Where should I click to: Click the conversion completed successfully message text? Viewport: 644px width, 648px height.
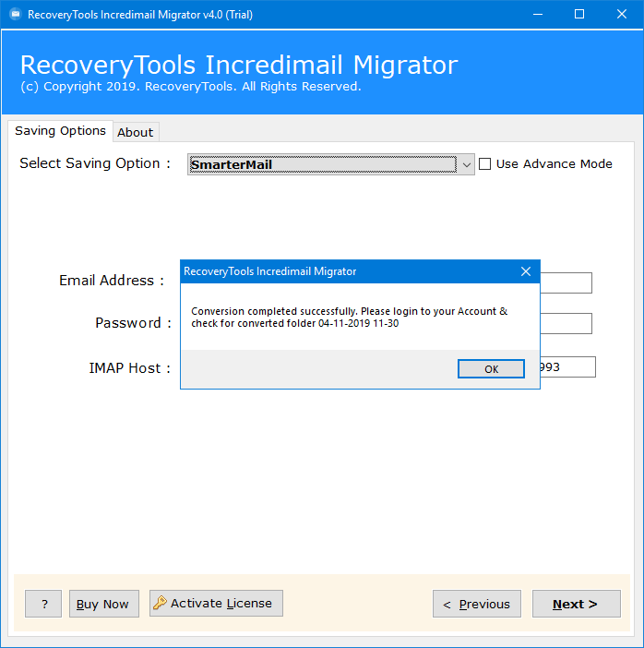tap(349, 317)
